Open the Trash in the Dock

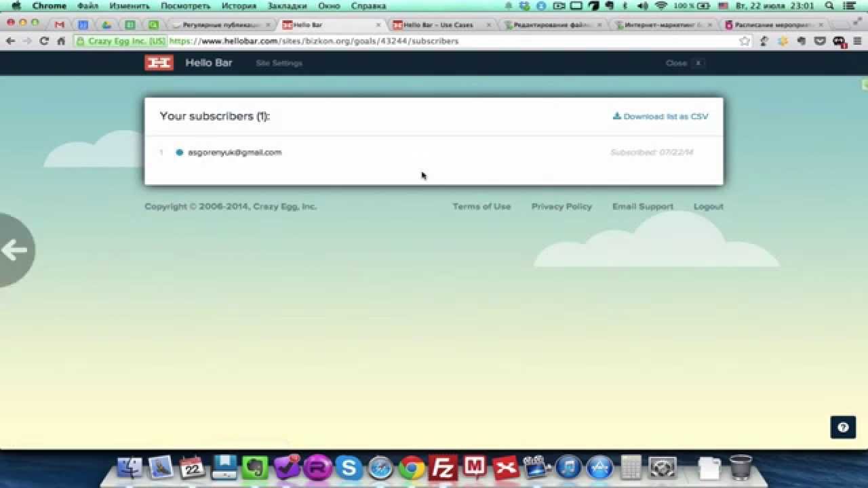[x=741, y=468]
